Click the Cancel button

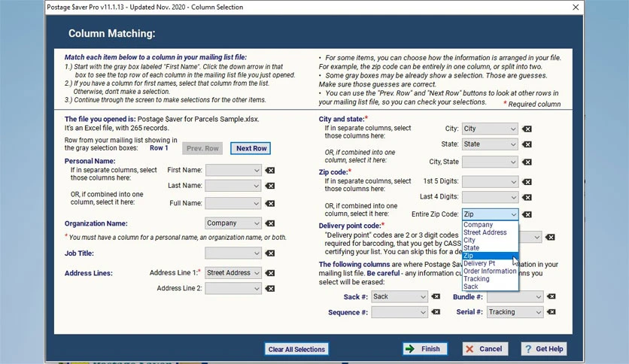[x=485, y=349]
